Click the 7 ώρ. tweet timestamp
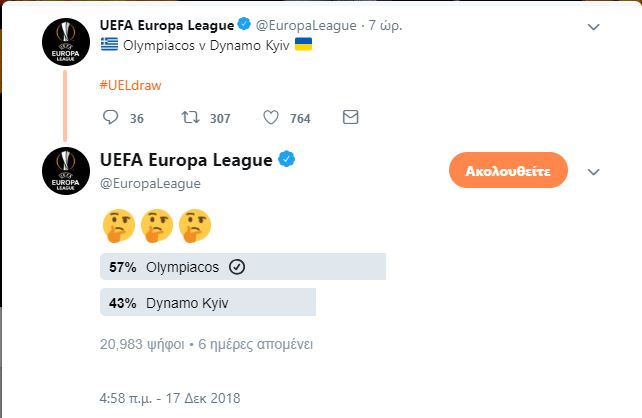Image resolution: width=642 pixels, height=418 pixels. pyautogui.click(x=385, y=25)
